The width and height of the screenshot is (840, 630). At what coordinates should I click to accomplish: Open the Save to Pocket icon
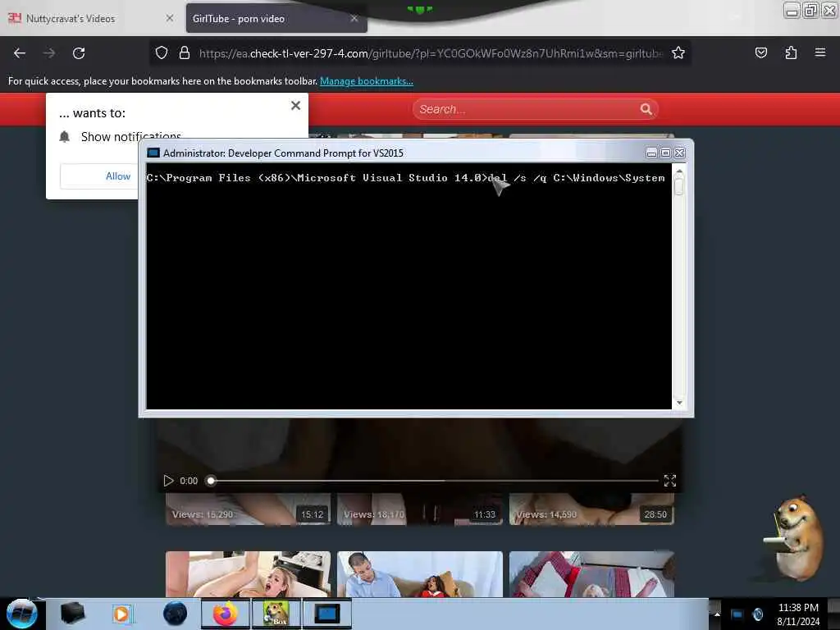tap(760, 52)
